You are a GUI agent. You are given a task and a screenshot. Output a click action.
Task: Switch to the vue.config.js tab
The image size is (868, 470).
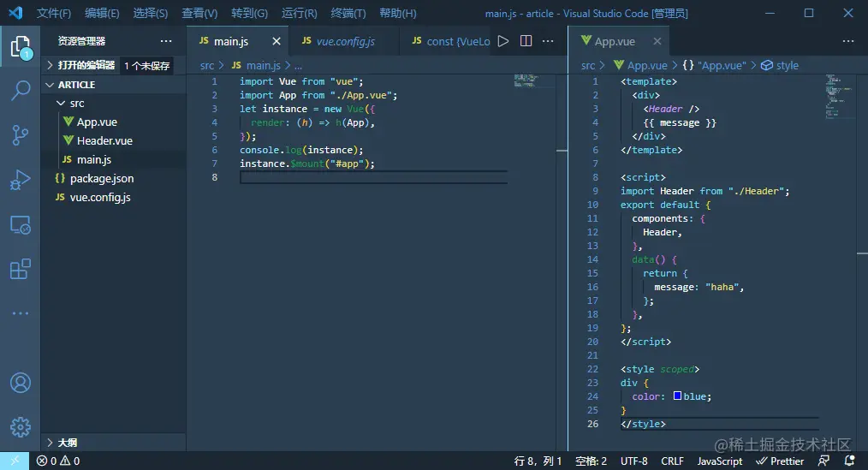[346, 41]
